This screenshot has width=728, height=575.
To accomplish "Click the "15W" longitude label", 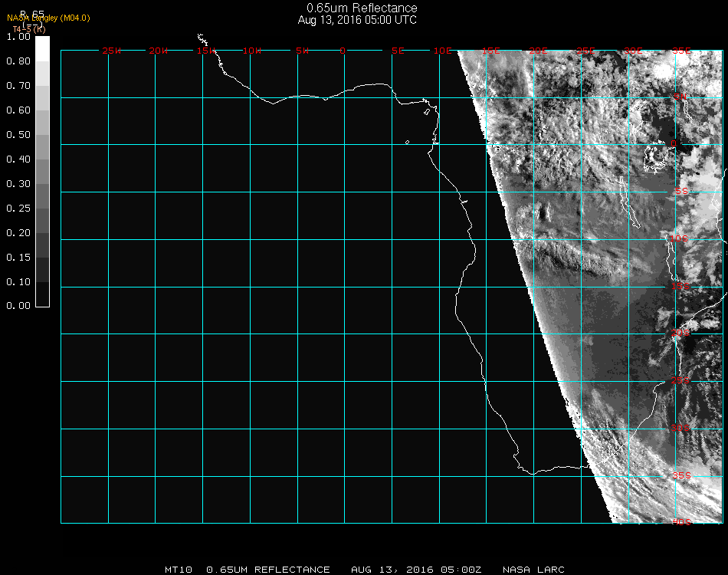I will 206,51.
